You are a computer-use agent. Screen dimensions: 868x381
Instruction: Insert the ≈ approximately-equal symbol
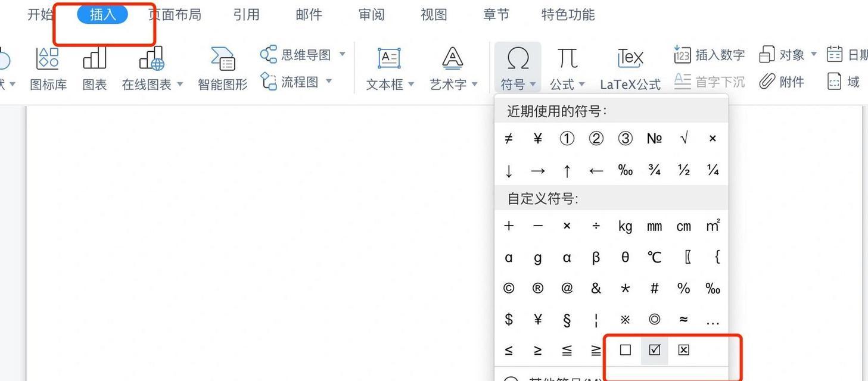coord(683,320)
